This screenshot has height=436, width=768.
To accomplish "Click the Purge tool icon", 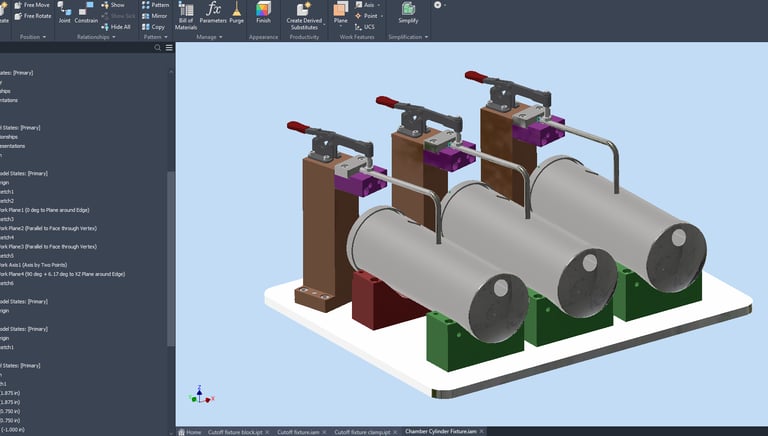I will [x=236, y=12].
